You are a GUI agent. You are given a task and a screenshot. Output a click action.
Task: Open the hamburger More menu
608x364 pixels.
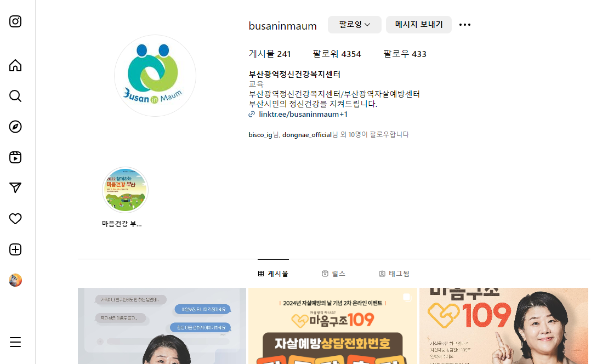pyautogui.click(x=15, y=342)
